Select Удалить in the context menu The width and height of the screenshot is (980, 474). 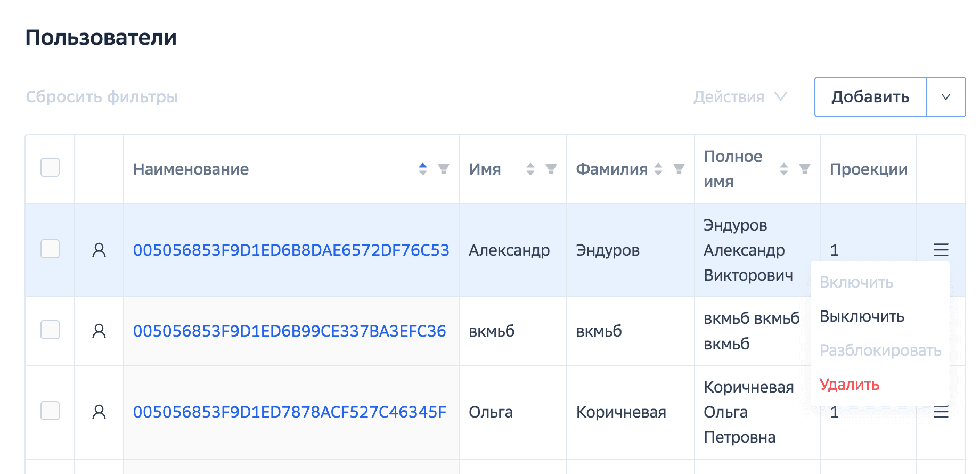(x=849, y=385)
